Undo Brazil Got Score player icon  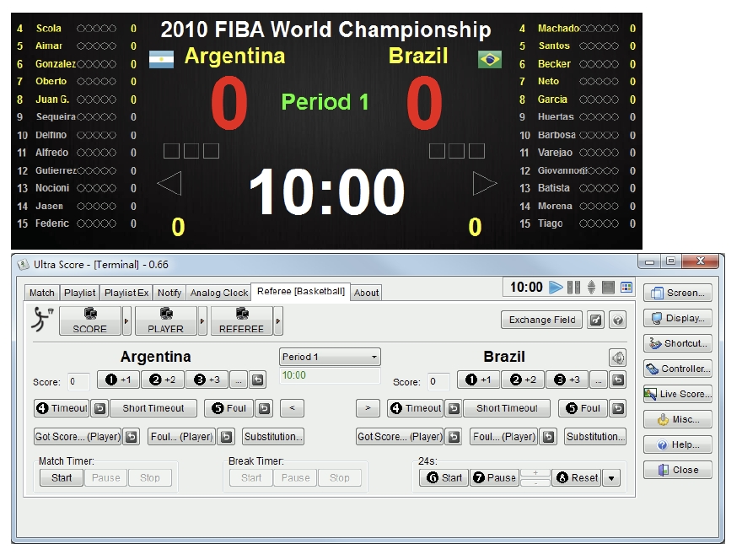tap(454, 437)
